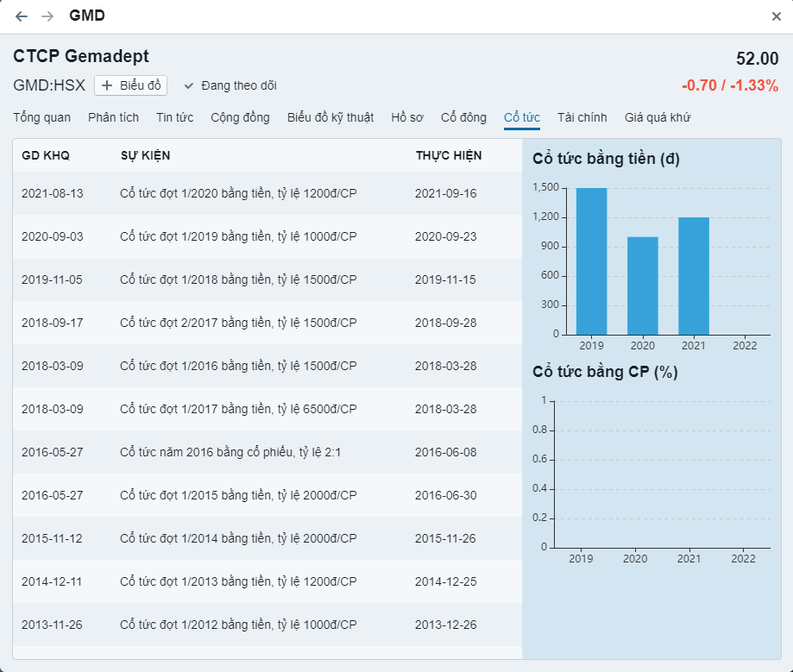Click the Cổ tức bằng CP chart title
793x672 pixels.
(605, 372)
